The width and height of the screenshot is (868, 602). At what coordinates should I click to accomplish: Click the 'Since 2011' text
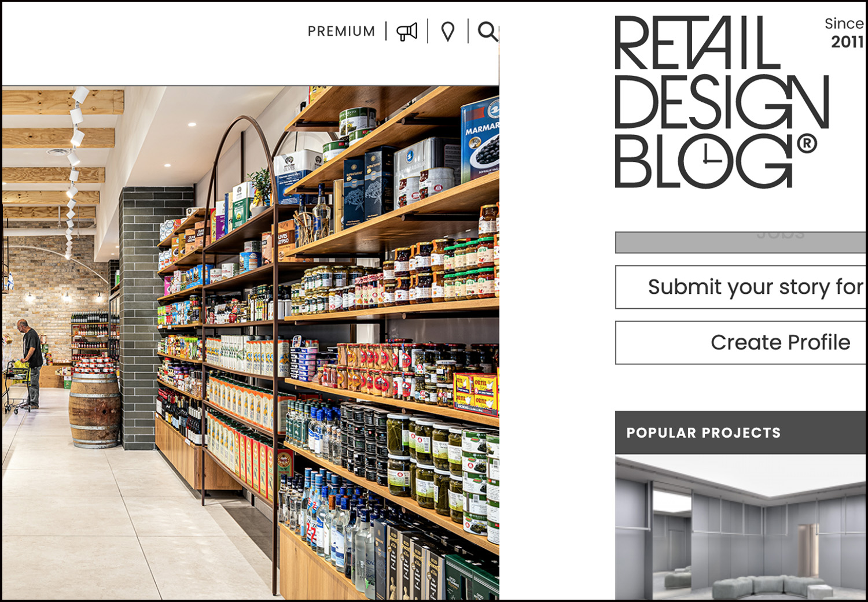(x=845, y=32)
